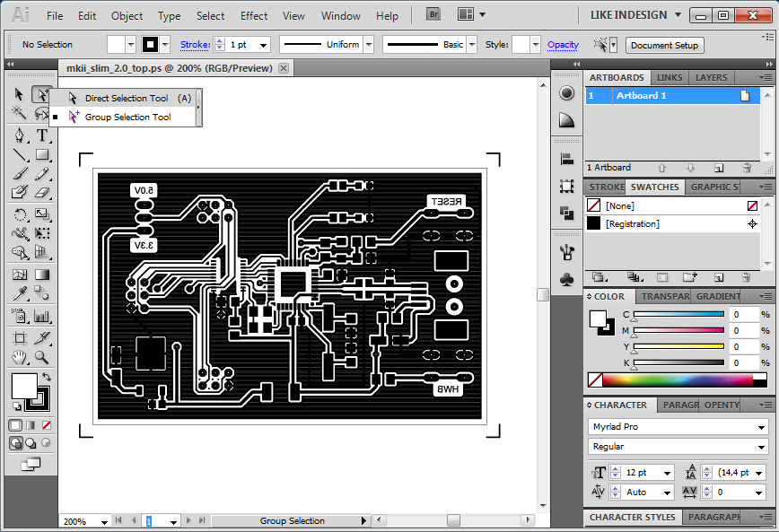Open the Symbols panel club icon

click(566, 280)
